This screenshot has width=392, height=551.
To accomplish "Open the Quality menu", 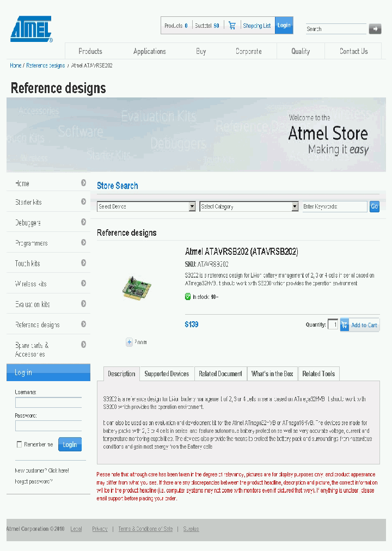I will [301, 51].
